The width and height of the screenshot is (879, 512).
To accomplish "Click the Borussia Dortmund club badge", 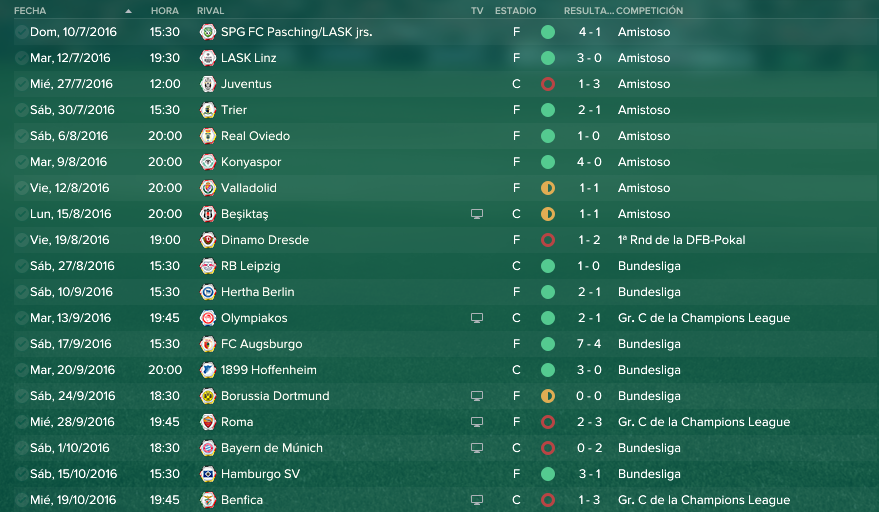I will [208, 396].
